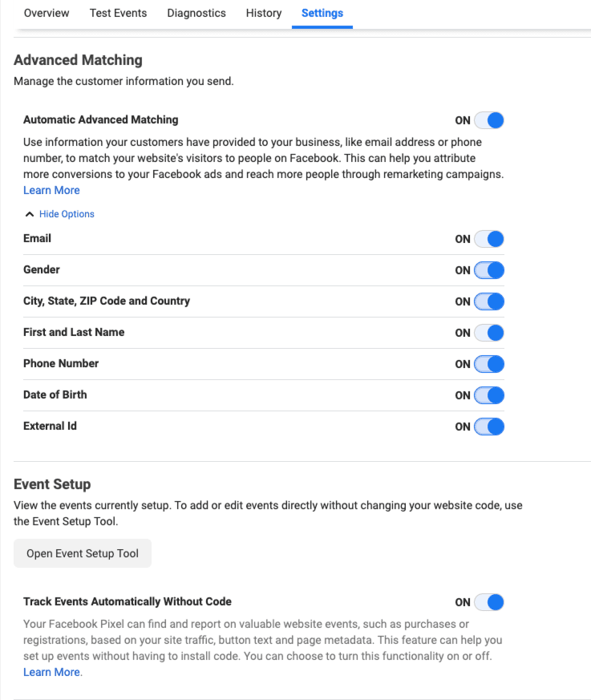Screen dimensions: 591x700
Task: Open the History tab
Action: click(264, 13)
